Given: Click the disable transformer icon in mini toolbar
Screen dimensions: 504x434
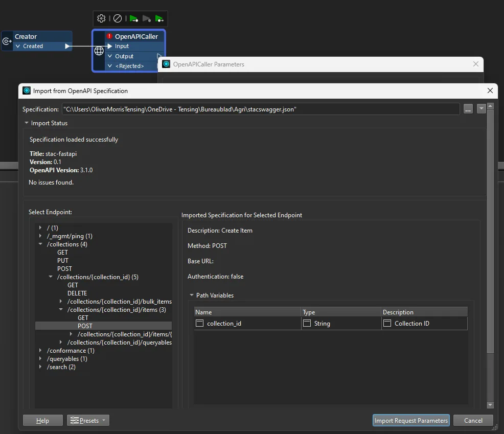Looking at the screenshot, I should [x=117, y=18].
